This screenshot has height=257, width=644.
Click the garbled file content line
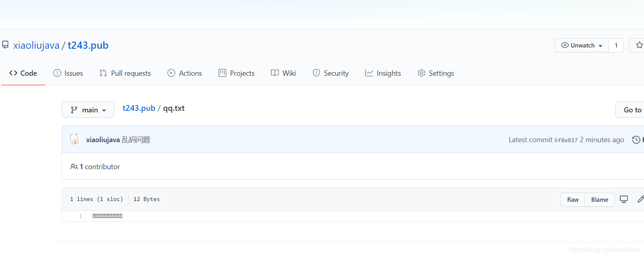[x=108, y=216]
